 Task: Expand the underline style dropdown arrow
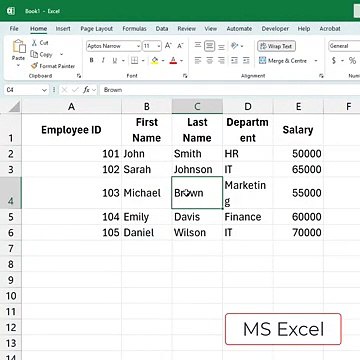[123, 61]
